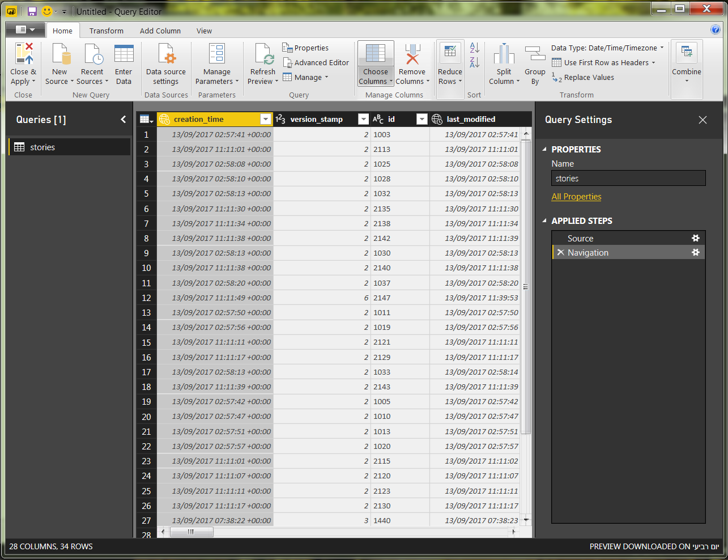Click the All Properties link
728x560 pixels.
576,197
